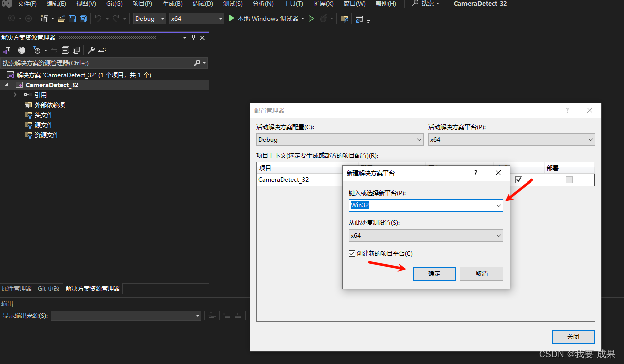Toggle the 部署 checkbox in project row

[569, 179]
